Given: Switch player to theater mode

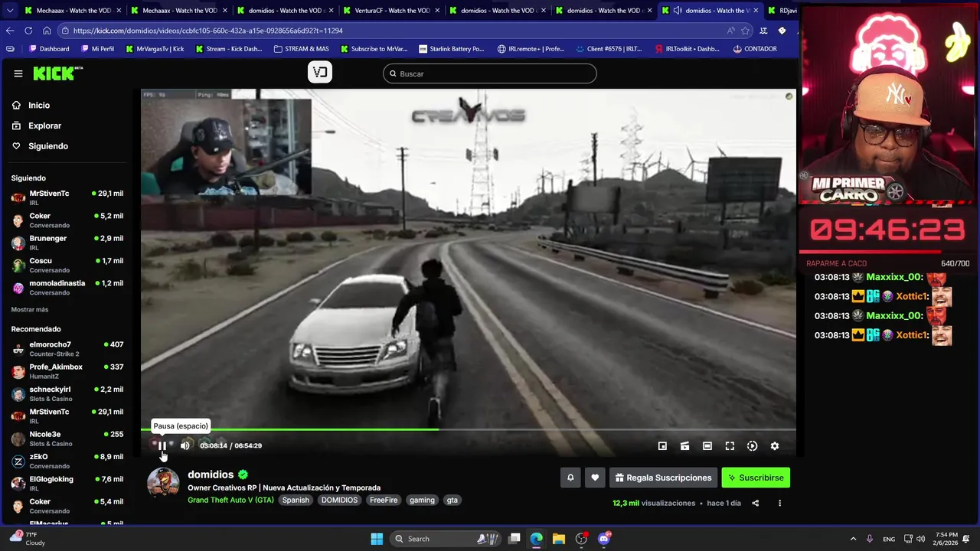Looking at the screenshot, I should (707, 446).
